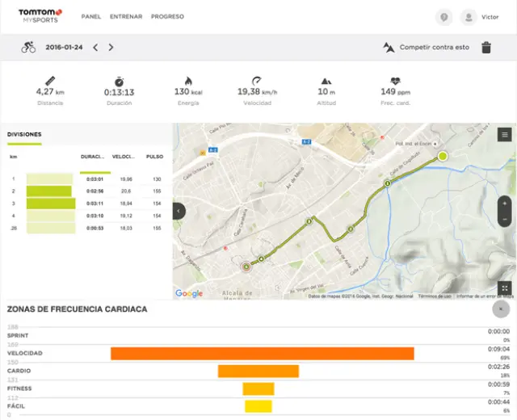This screenshot has height=420, width=517.
Task: Go to the ENTRENAR section
Action: 126,16
